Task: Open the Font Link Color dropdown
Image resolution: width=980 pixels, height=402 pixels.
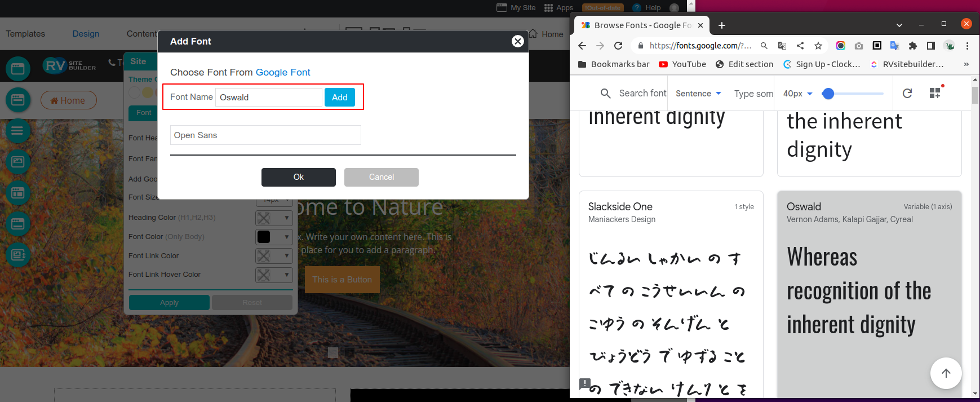Action: click(274, 256)
